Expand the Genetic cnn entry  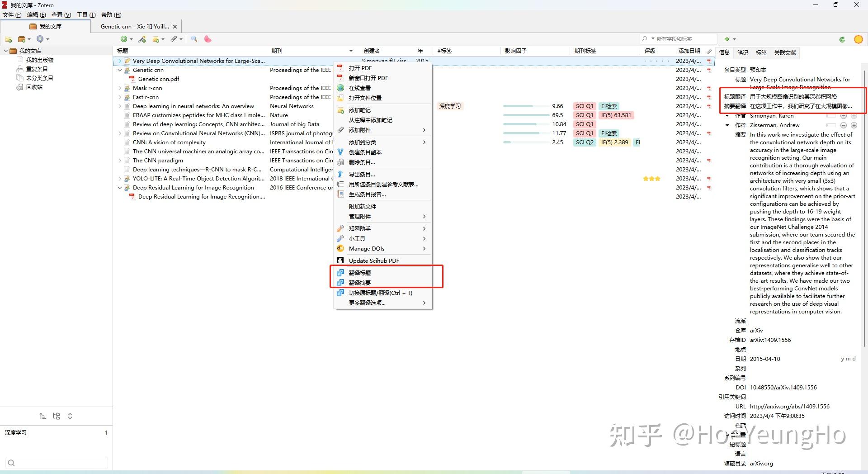point(120,70)
